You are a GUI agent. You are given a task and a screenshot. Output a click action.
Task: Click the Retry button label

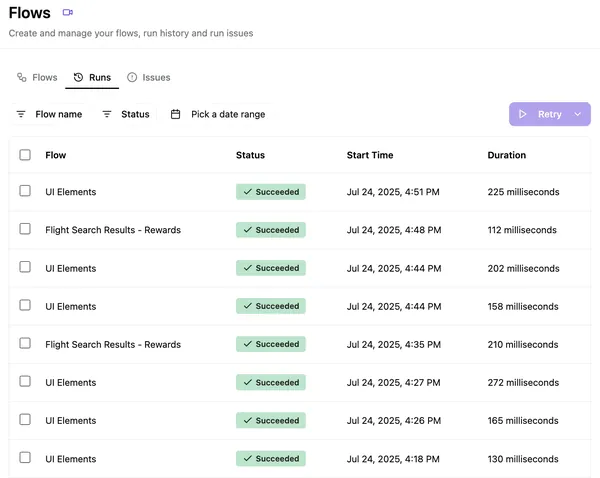tap(549, 114)
